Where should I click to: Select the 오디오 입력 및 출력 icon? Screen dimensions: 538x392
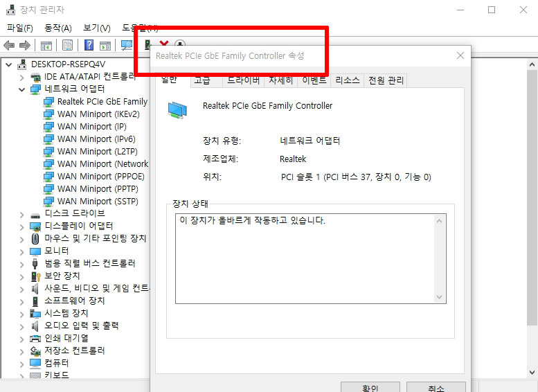click(x=35, y=326)
